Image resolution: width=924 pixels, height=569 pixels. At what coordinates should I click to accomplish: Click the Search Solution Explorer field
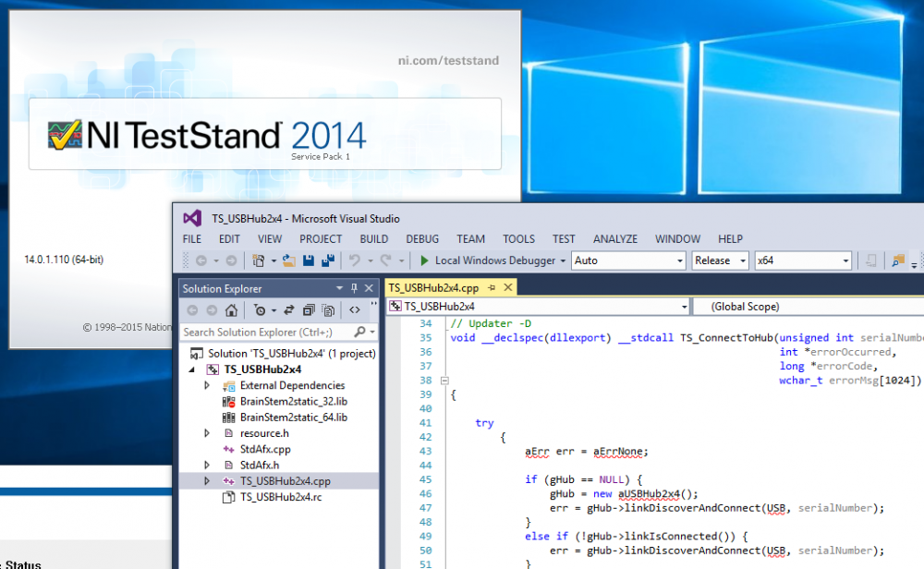coord(268,332)
